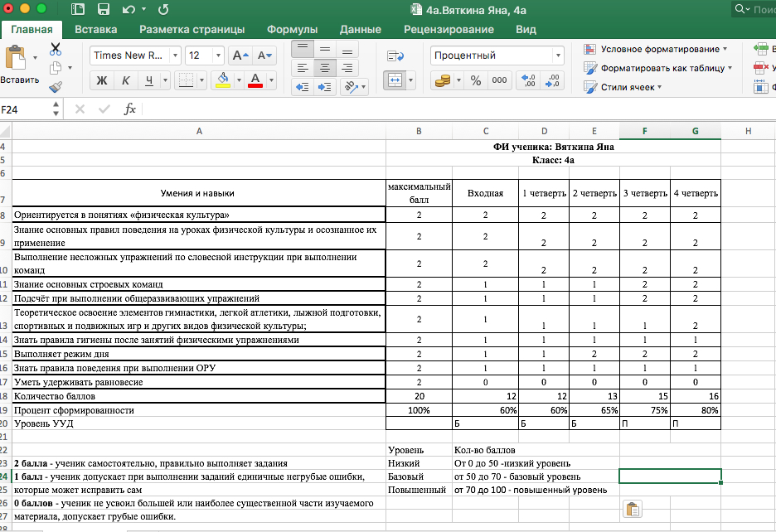
Task: Save the workbook with the floppy disk icon
Action: click(x=104, y=9)
